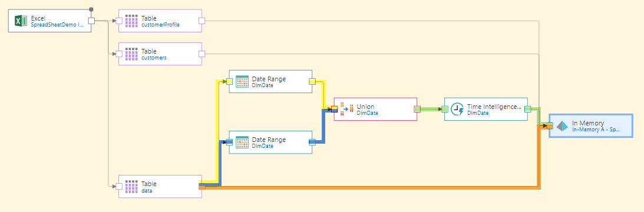This screenshot has height=212, width=644.
Task: Click the yellow output port of upper Date Range
Action: 312,82
